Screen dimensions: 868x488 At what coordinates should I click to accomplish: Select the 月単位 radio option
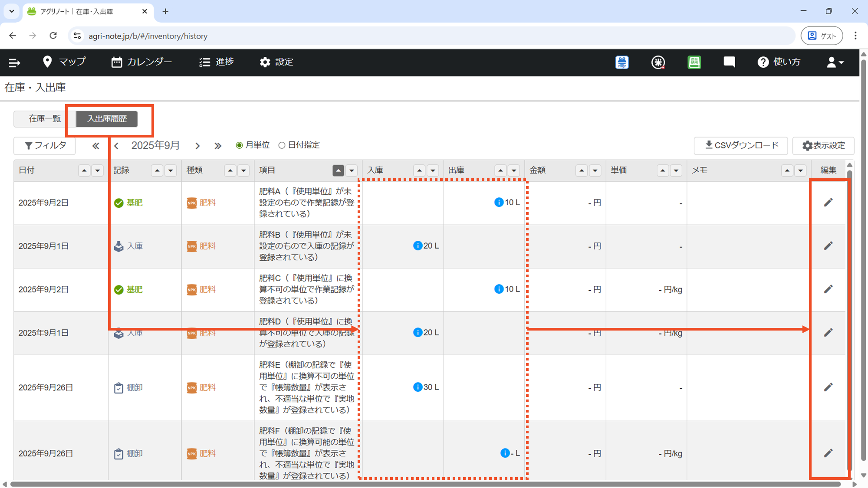tap(239, 145)
